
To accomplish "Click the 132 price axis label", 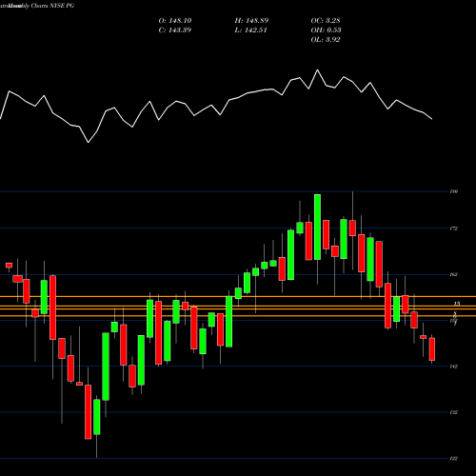I will pyautogui.click(x=454, y=412).
